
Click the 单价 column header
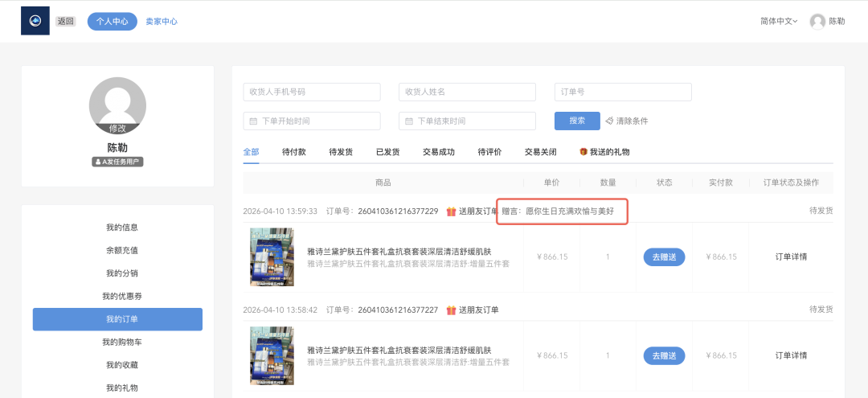(551, 183)
